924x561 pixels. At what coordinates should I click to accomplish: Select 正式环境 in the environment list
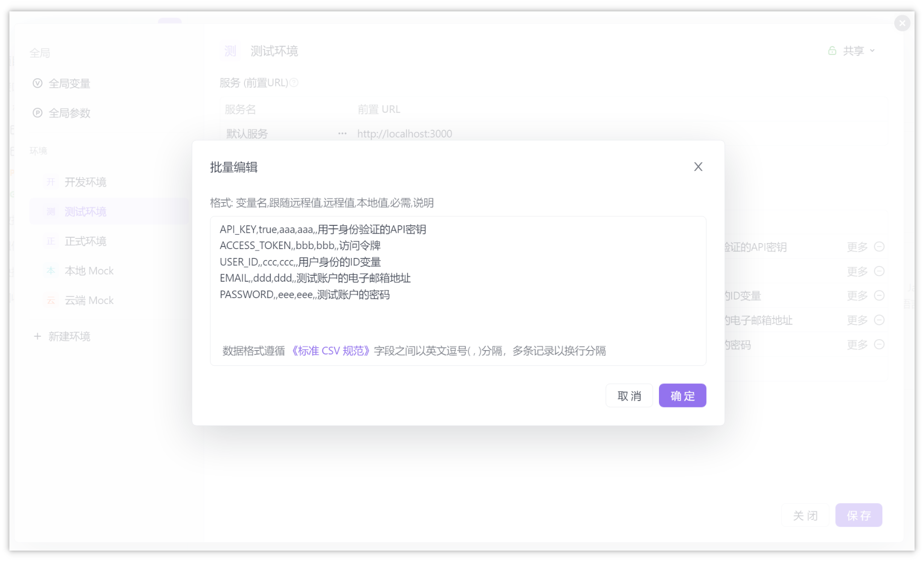[x=85, y=241]
